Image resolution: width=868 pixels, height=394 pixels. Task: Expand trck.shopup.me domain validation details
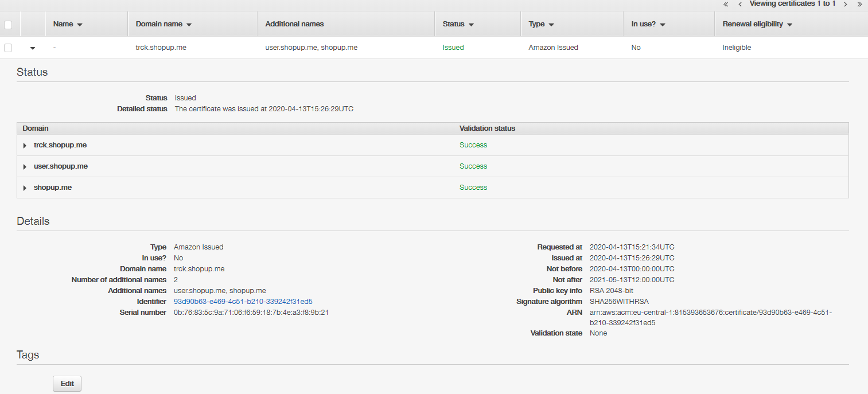[x=25, y=146]
